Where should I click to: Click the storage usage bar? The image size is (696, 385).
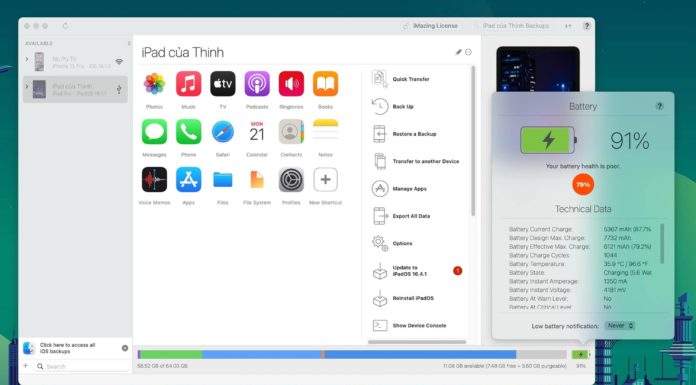point(352,354)
